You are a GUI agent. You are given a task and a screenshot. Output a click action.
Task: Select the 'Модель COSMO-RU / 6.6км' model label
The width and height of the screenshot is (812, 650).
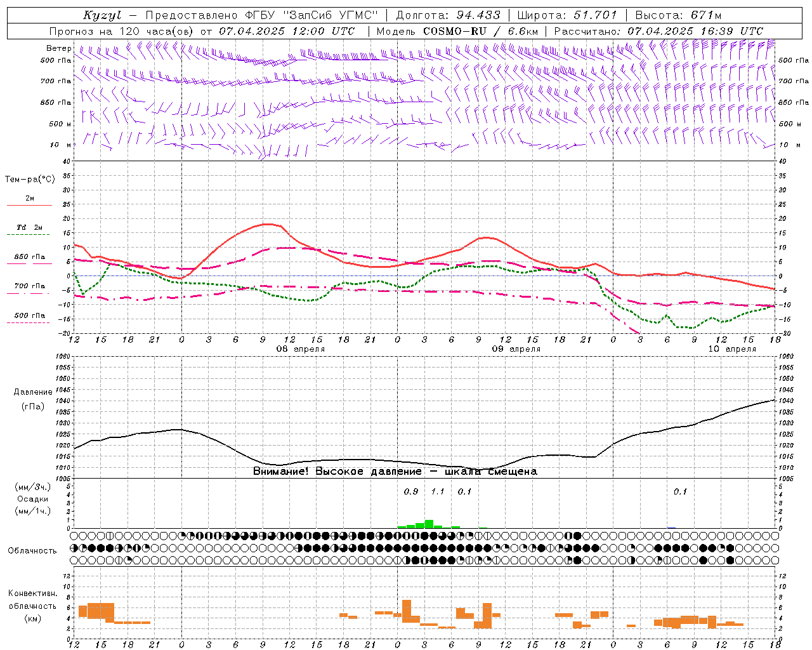point(457,31)
